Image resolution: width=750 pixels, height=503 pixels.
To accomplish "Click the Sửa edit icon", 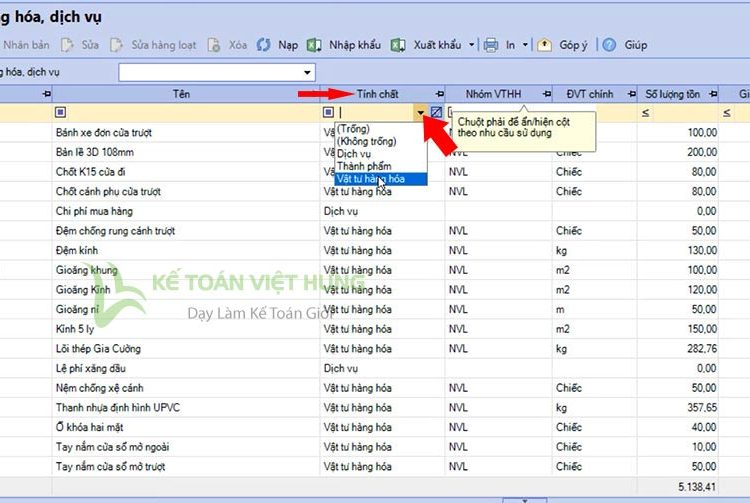I will [67, 45].
